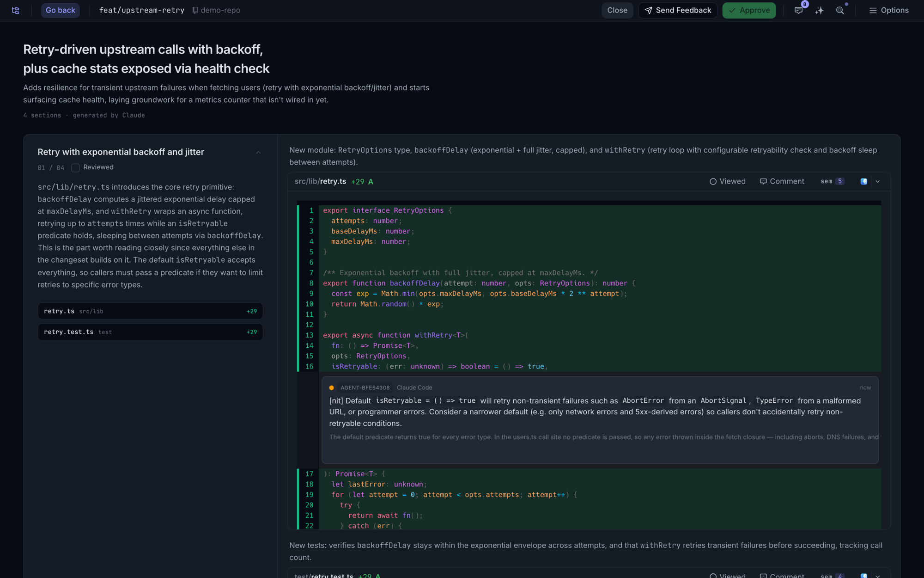Click the Close button in header
The image size is (924, 578).
pos(617,10)
